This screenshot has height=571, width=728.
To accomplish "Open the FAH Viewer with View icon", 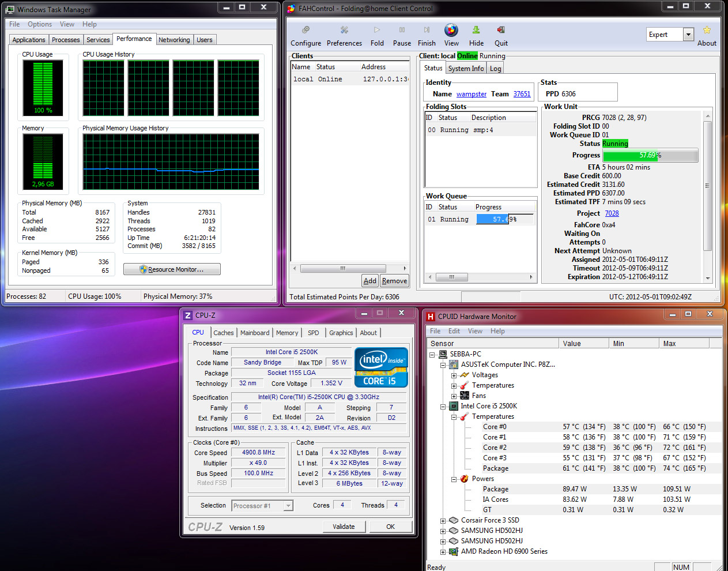I will [x=451, y=30].
